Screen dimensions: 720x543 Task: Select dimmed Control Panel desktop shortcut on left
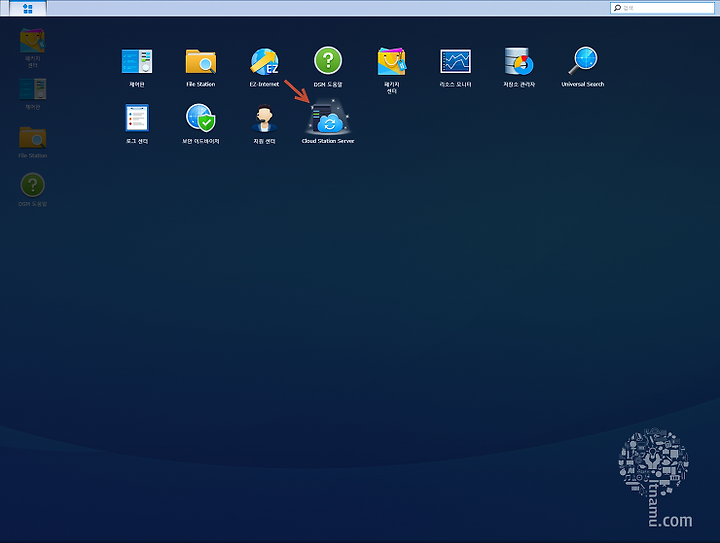[x=33, y=89]
